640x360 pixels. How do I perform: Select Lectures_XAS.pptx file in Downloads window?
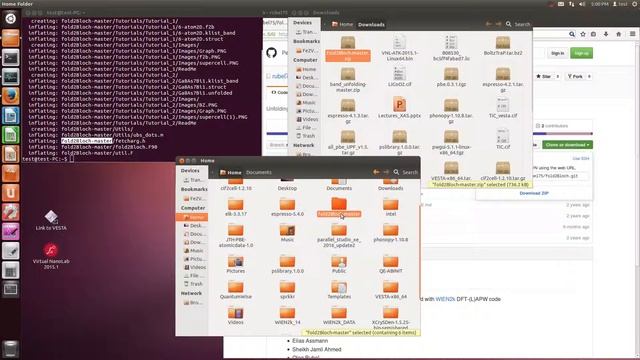(x=399, y=108)
